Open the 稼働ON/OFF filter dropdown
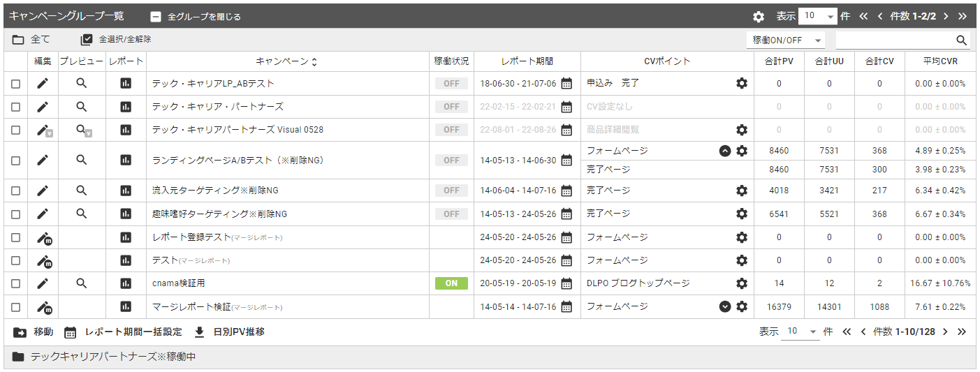 click(785, 40)
